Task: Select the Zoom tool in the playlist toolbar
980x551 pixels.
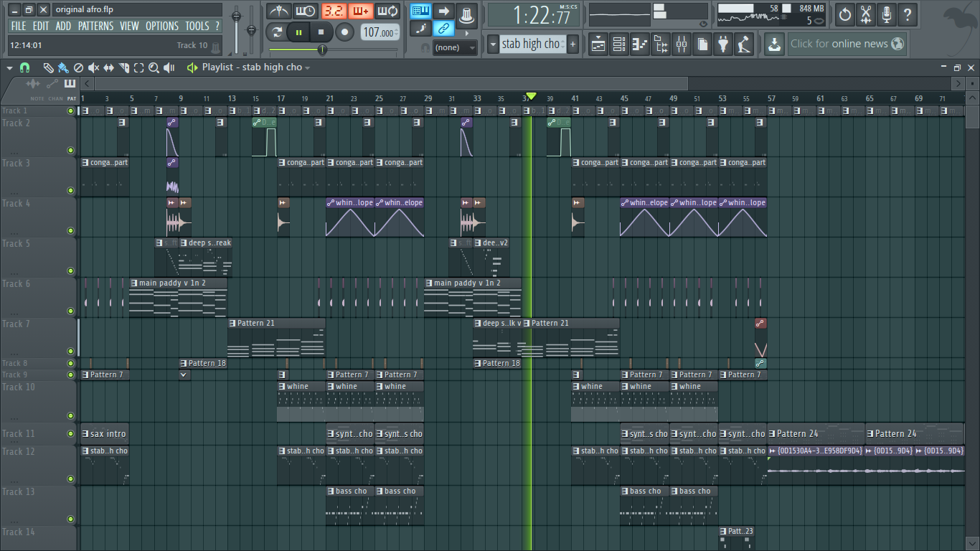Action: pyautogui.click(x=154, y=67)
